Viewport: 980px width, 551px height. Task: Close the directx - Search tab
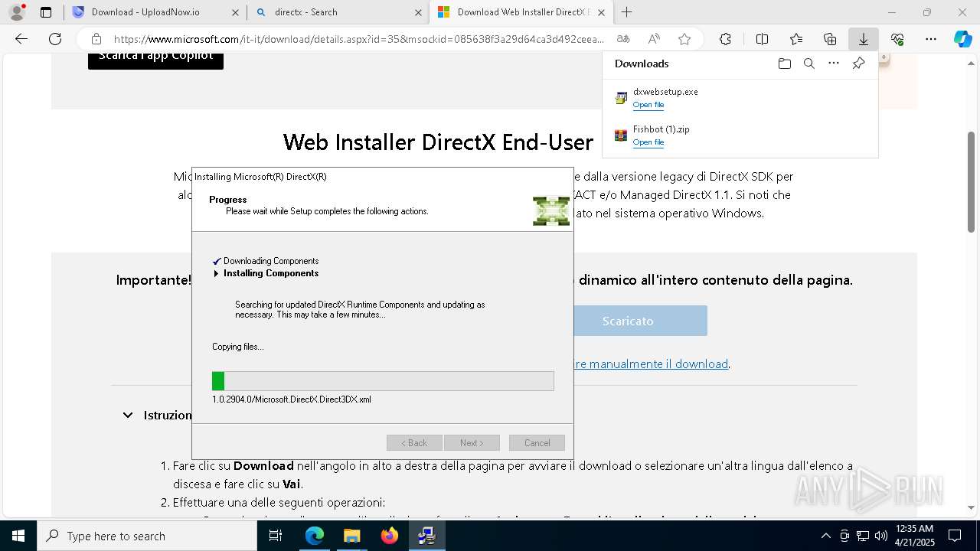[418, 12]
